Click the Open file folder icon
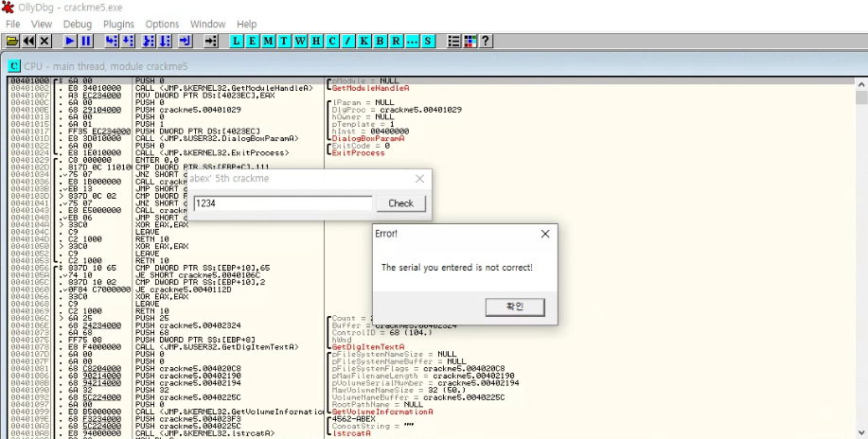This screenshot has width=868, height=439. [x=12, y=41]
